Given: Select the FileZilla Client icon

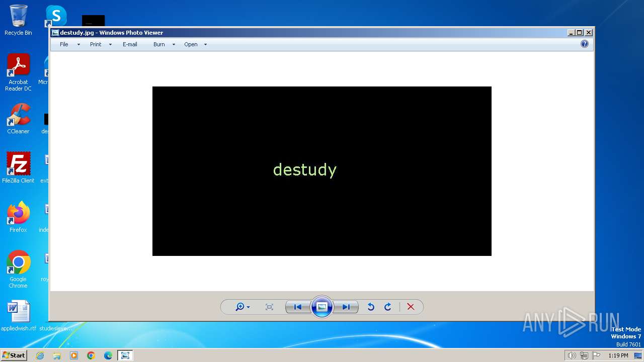Looking at the screenshot, I should [18, 167].
